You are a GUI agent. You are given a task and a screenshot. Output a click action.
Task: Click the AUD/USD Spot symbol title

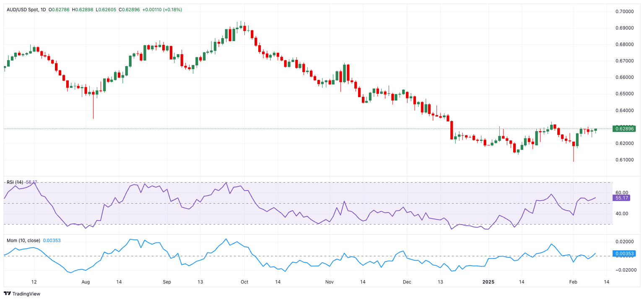click(x=23, y=10)
